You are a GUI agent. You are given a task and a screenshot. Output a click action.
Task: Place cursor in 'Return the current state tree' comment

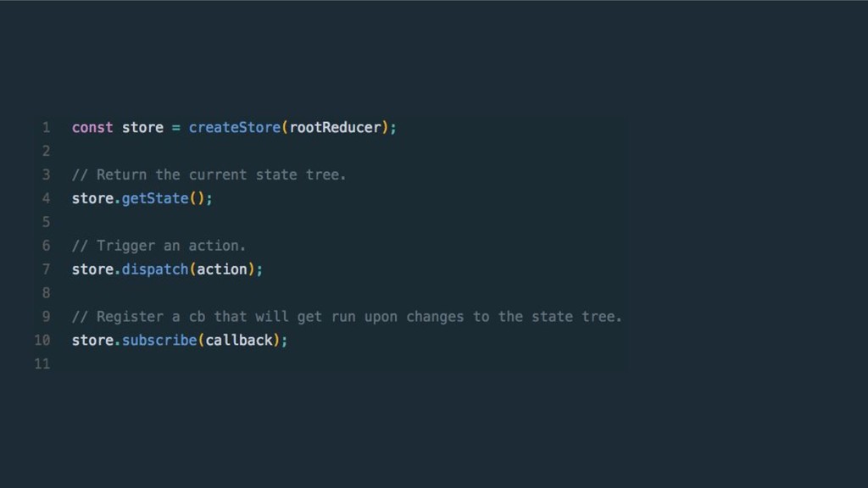(x=209, y=175)
